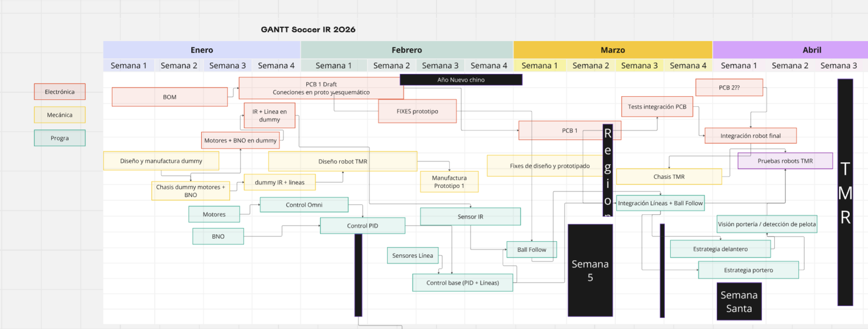The height and width of the screenshot is (329, 868).
Task: Click the 'IR + Linea en dummy' box
Action: 270,115
